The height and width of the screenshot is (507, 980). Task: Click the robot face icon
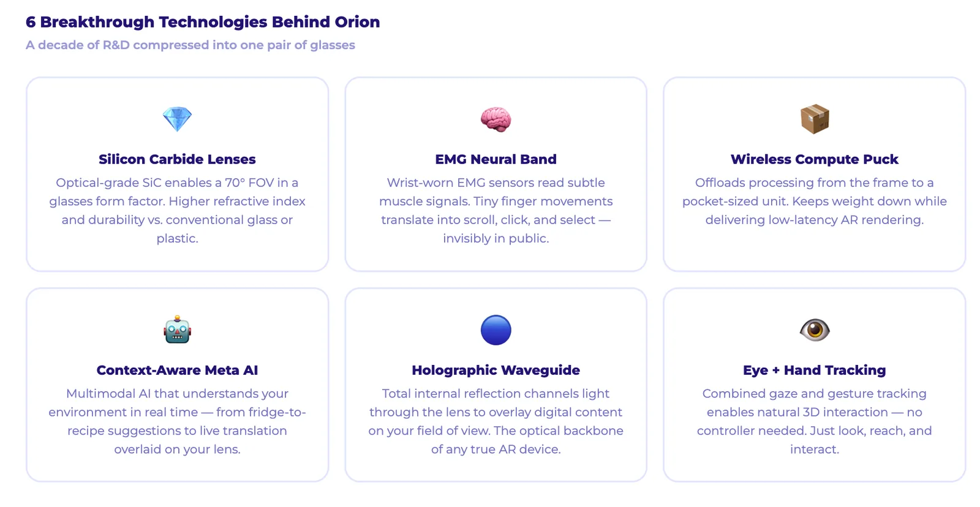click(x=177, y=330)
